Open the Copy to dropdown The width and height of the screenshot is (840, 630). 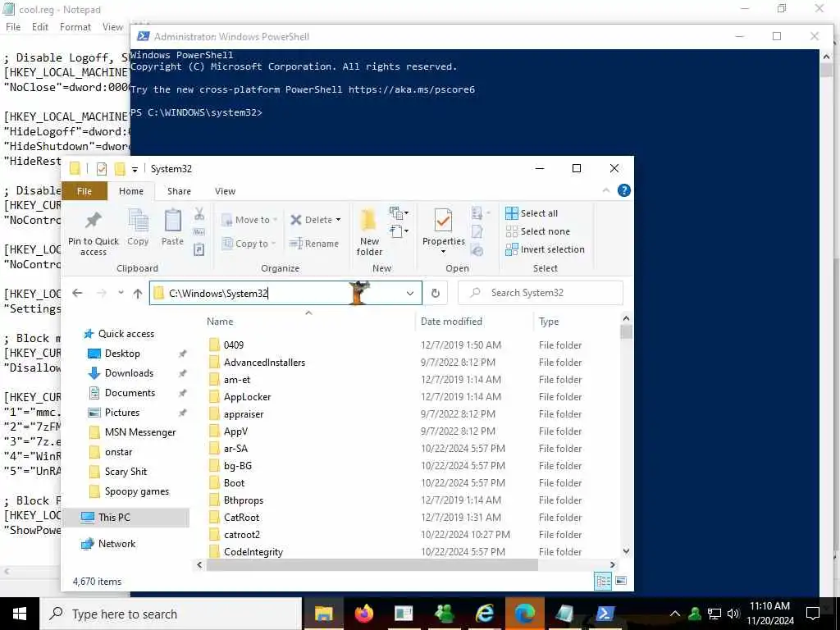point(249,243)
